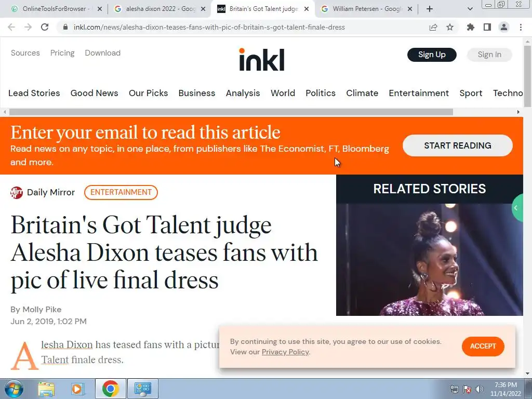The image size is (532, 399).
Task: Close the OnlineToolsForBrowser tab
Action: 100,9
